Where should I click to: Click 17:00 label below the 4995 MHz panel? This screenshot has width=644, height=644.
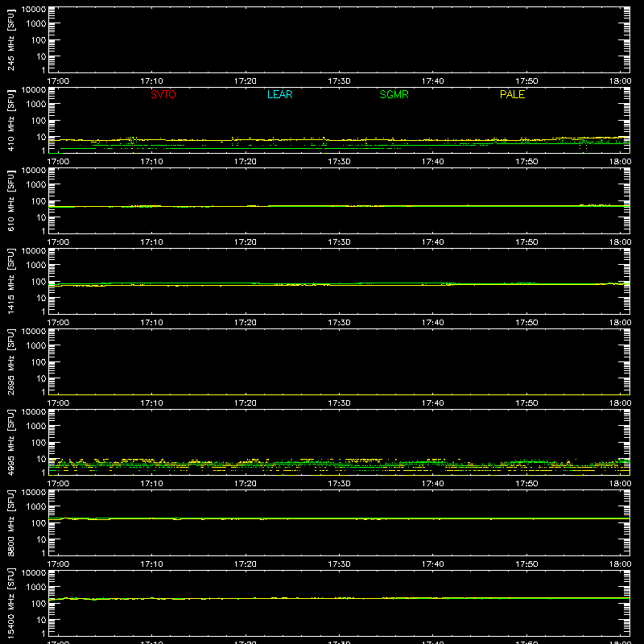pyautogui.click(x=58, y=484)
